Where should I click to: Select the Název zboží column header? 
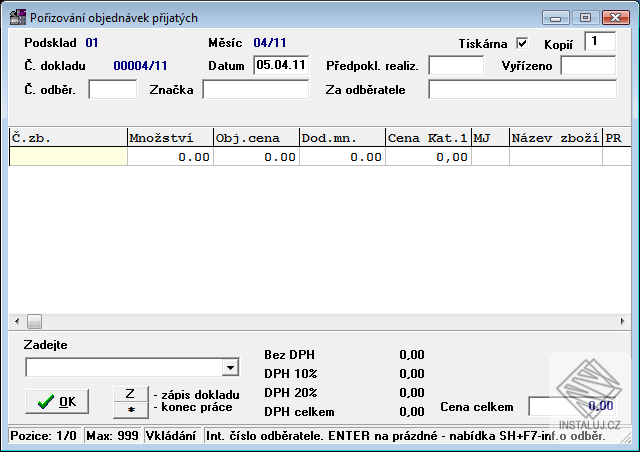(556, 138)
